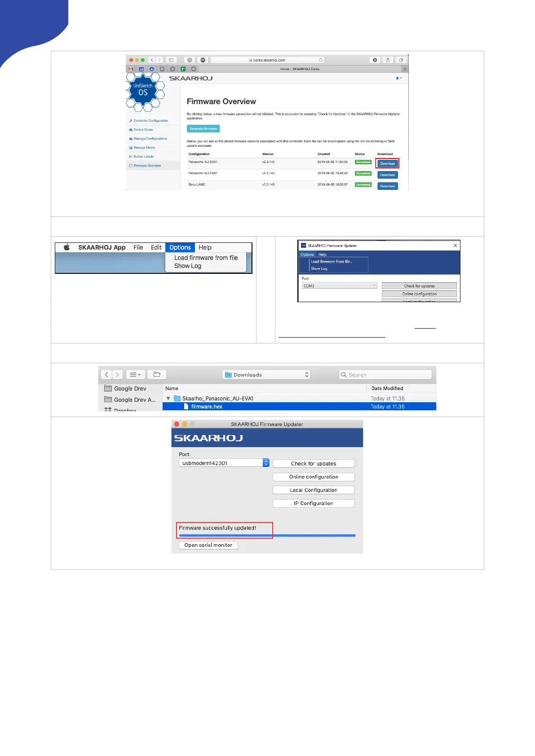Click the reload icon in Safari's address bar
Viewport: 535px width, 756px height.
pyautogui.click(x=321, y=60)
